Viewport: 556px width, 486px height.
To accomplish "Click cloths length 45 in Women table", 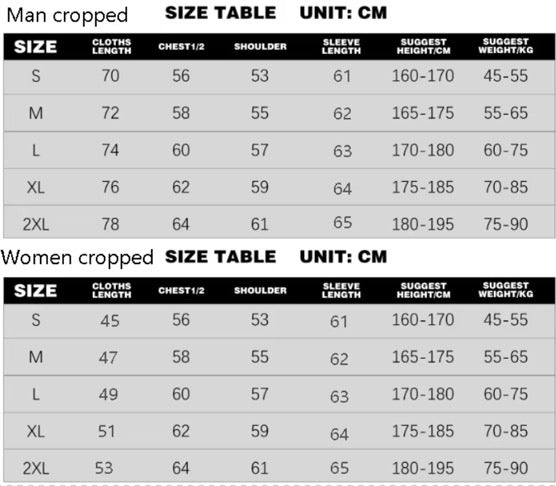I will 110,321.
